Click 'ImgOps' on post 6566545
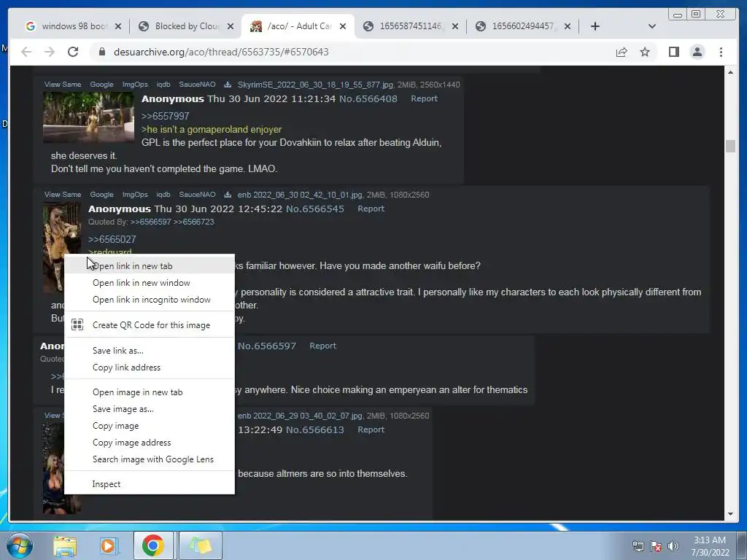The height and width of the screenshot is (560, 747). (135, 195)
